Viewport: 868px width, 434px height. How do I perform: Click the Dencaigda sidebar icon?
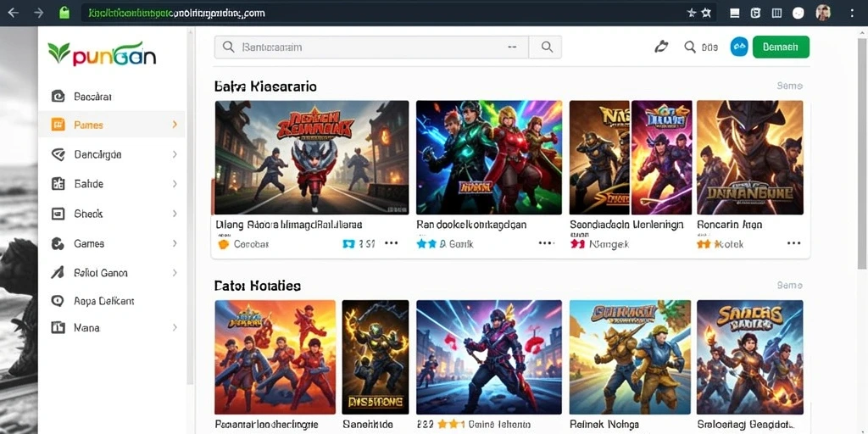58,154
